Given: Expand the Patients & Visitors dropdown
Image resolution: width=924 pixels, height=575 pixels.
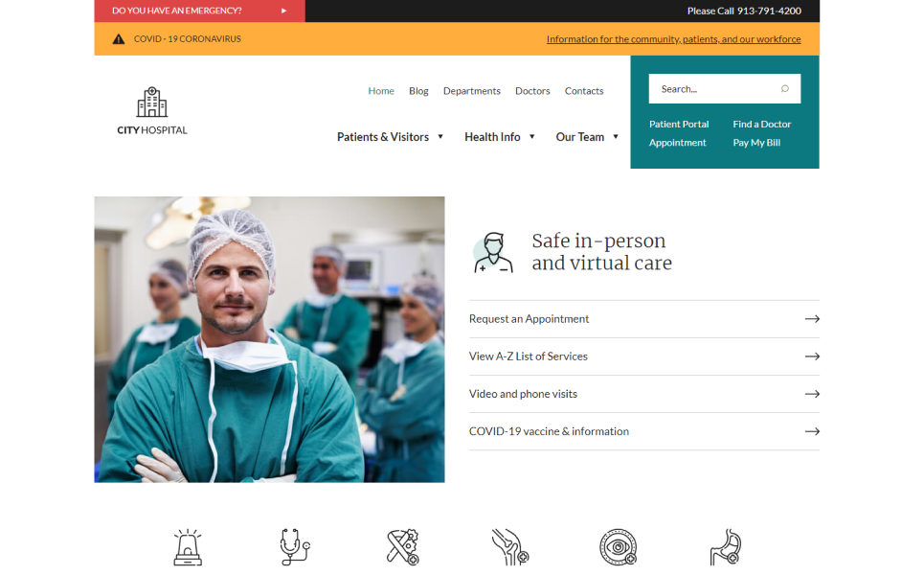Looking at the screenshot, I should [391, 137].
